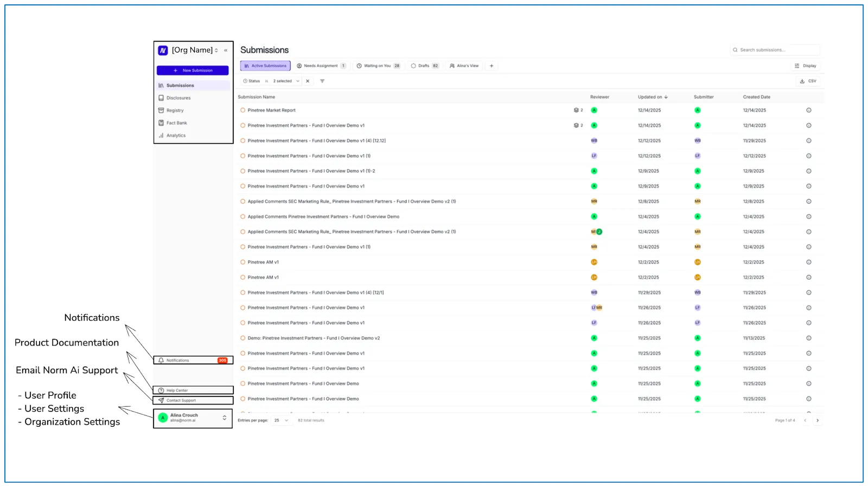
Task: Open 'Applied Comments Pinetree Investment Partners - Fund I Overview Demo'
Action: 323,216
